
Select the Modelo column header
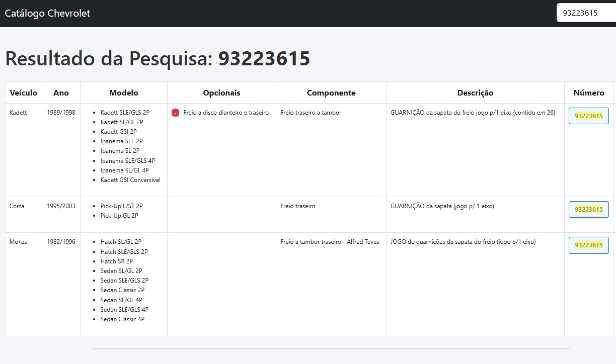123,93
